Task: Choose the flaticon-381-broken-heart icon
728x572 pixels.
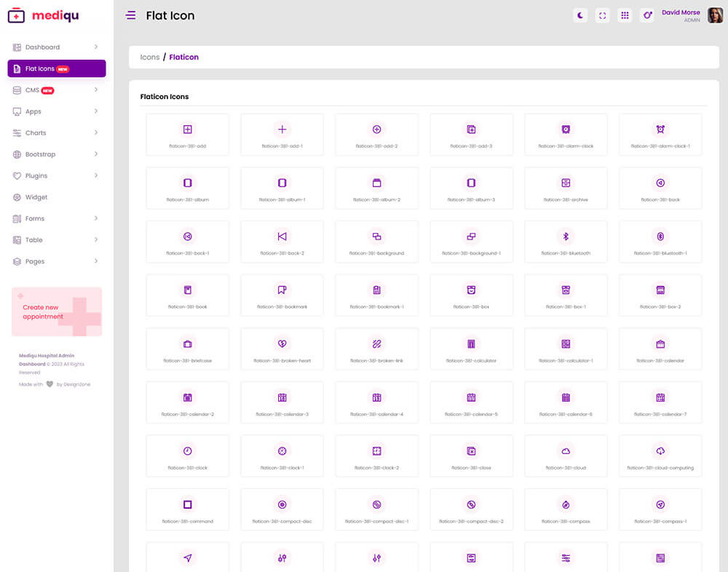Action: tap(282, 348)
